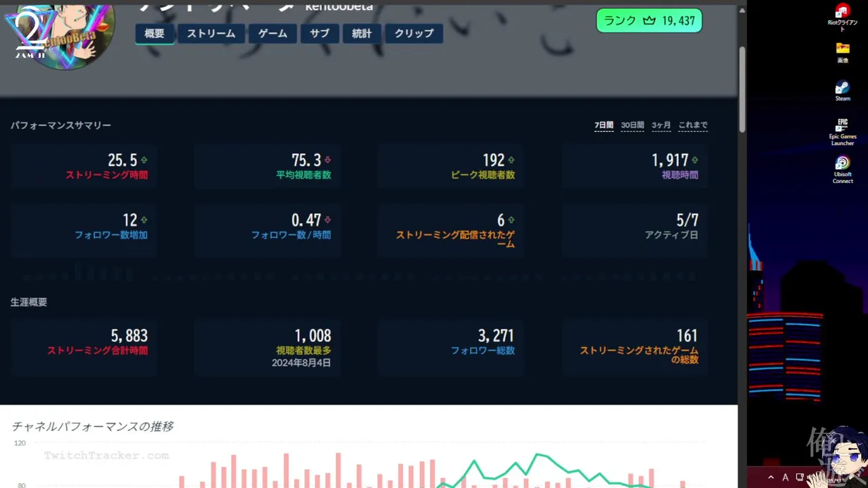Switch period to 3ヶ月
The height and width of the screenshot is (488, 868).
(661, 125)
